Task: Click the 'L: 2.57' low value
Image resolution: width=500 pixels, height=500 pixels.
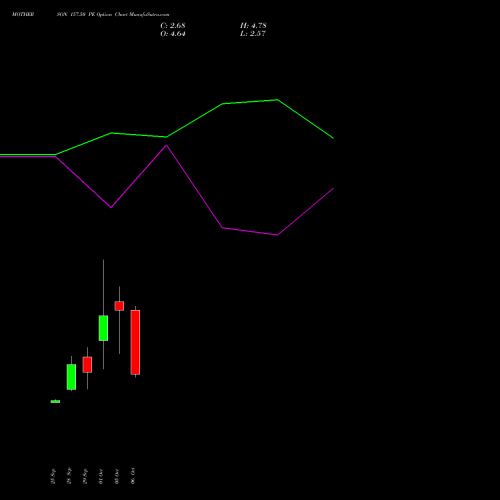Action: 253,33
